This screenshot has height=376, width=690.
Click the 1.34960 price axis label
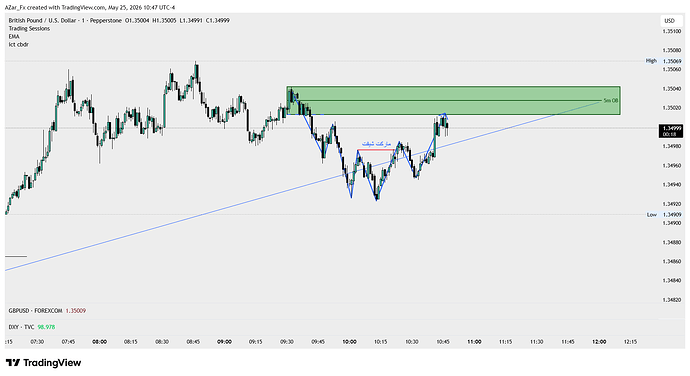pos(672,166)
